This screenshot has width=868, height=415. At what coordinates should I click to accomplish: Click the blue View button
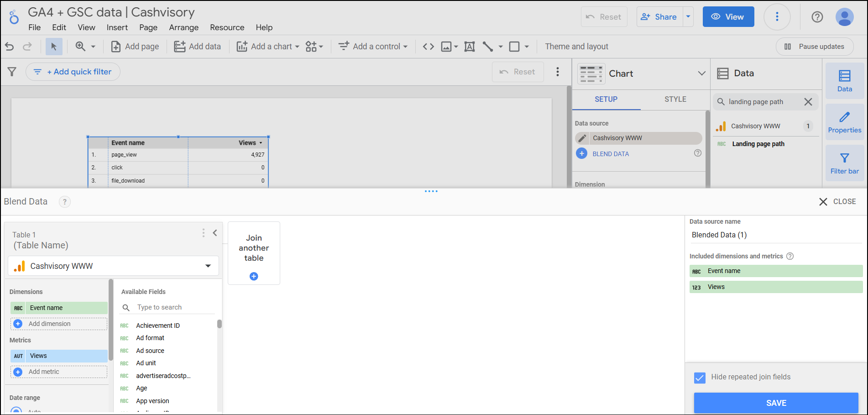pos(728,17)
